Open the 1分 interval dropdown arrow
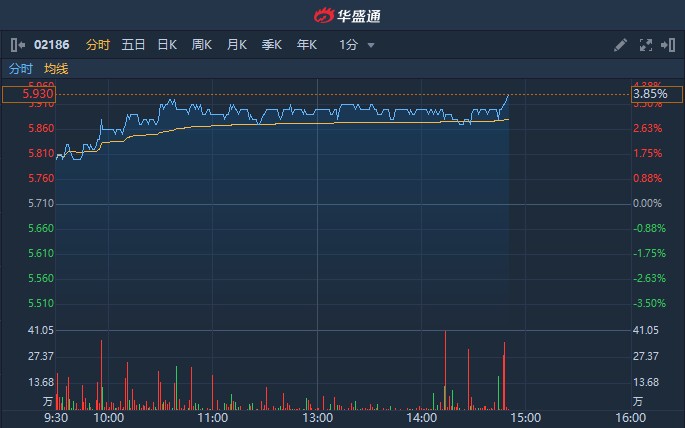The width and height of the screenshot is (685, 428). (x=371, y=45)
